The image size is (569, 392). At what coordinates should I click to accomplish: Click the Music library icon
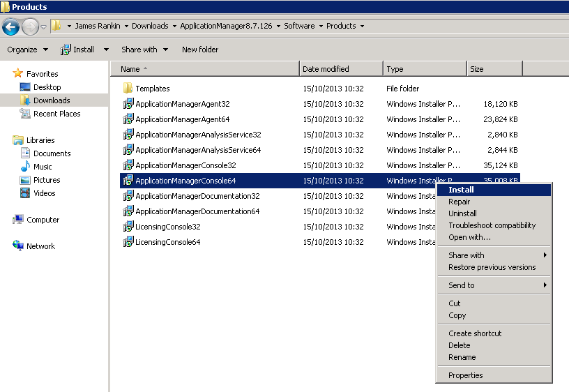[25, 167]
